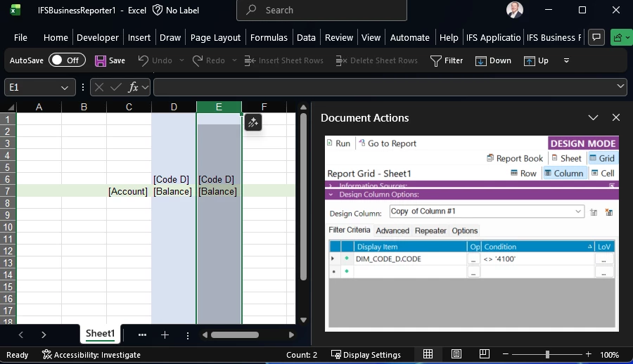This screenshot has height=364, width=633.
Task: Click the Save icon in Quick Access Toolbar
Action: (x=101, y=60)
